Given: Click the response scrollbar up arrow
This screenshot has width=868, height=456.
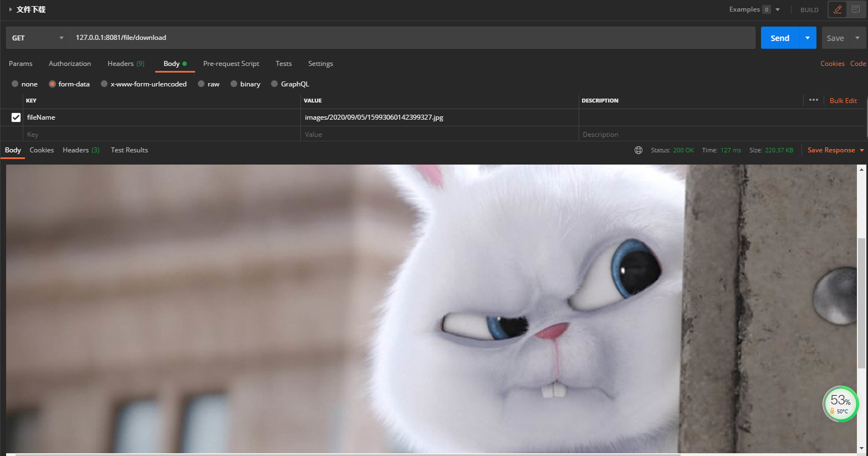Looking at the screenshot, I should [861, 169].
